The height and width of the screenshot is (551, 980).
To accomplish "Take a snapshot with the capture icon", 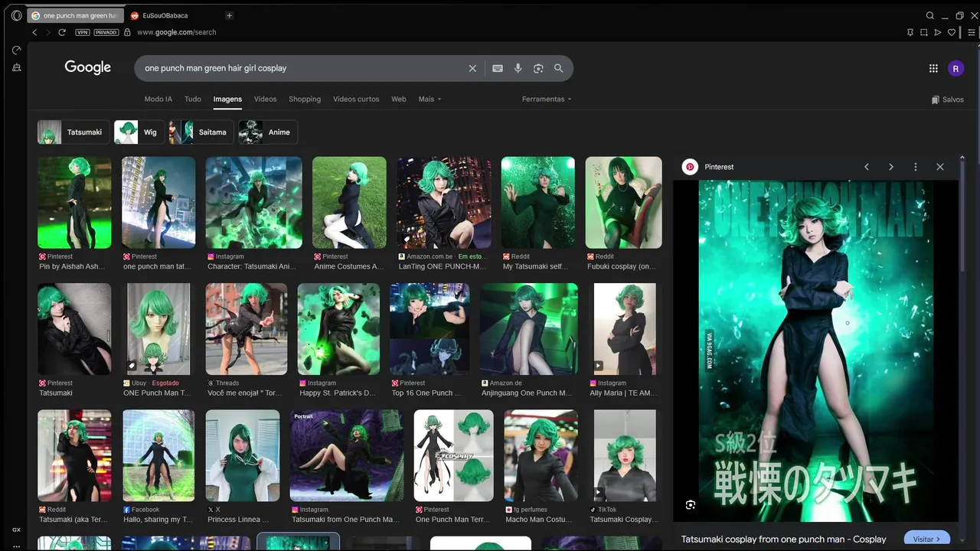I will pos(924,32).
